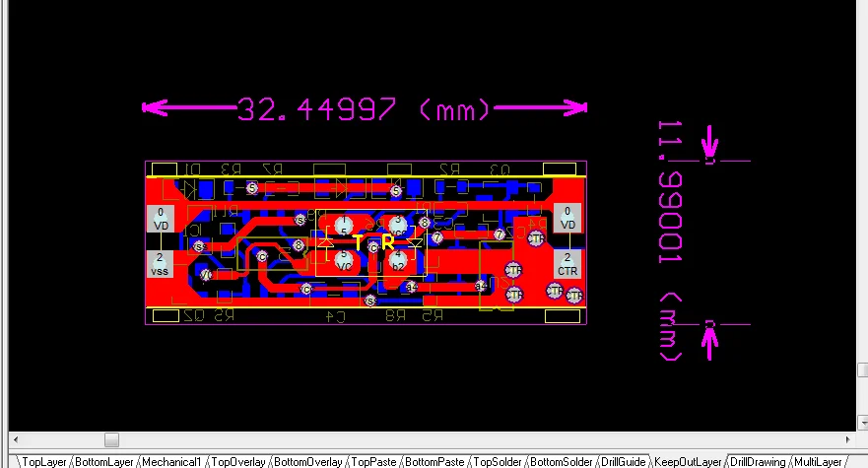Select the BottomLayer tab
Image resolution: width=868 pixels, height=468 pixels.
[104, 461]
